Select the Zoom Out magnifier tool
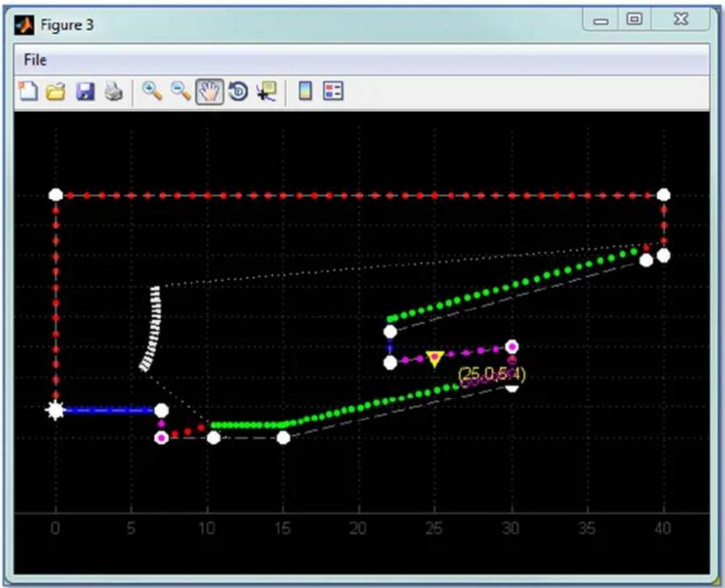The height and width of the screenshot is (588, 725). coord(181,91)
